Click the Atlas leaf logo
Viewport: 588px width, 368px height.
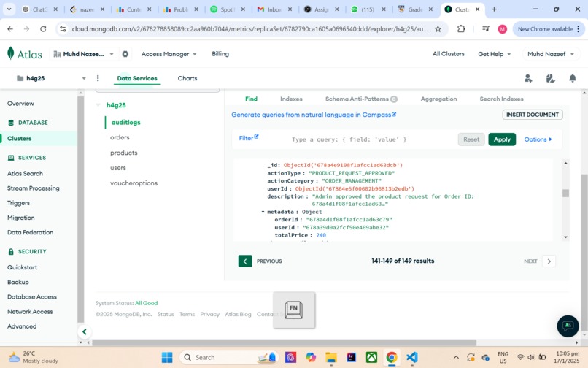pyautogui.click(x=10, y=53)
